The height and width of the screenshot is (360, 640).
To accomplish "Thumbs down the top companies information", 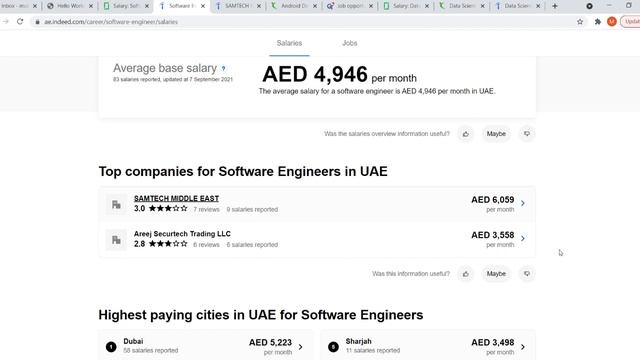I will click(x=527, y=274).
